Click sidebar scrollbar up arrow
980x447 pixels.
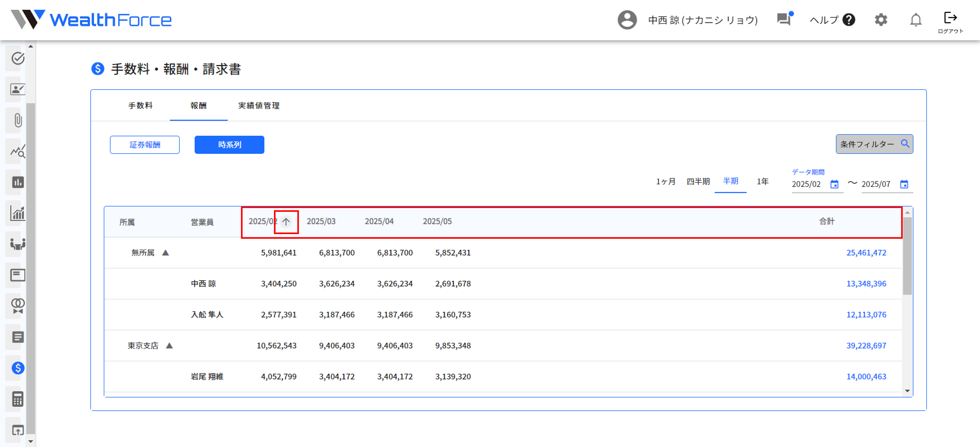tap(31, 46)
